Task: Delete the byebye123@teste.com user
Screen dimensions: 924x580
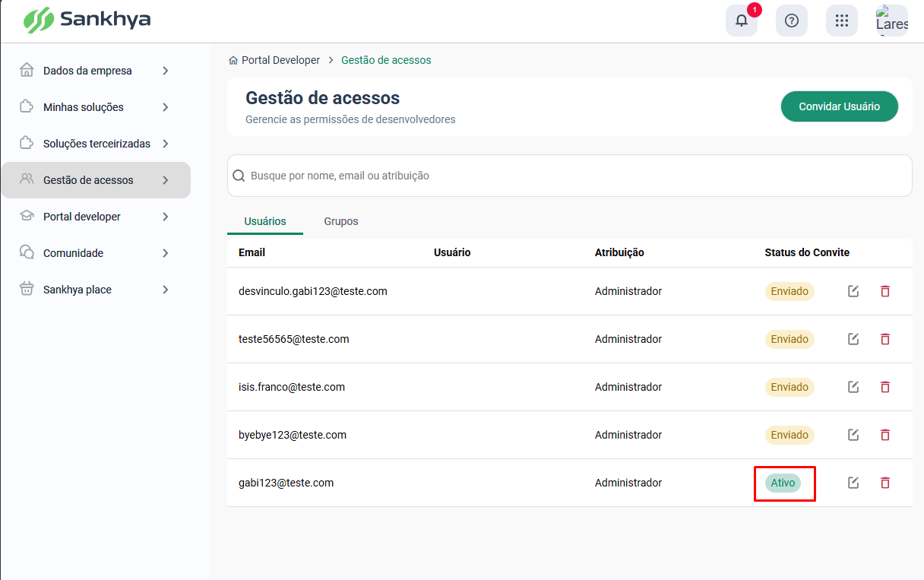Action: pyautogui.click(x=884, y=435)
